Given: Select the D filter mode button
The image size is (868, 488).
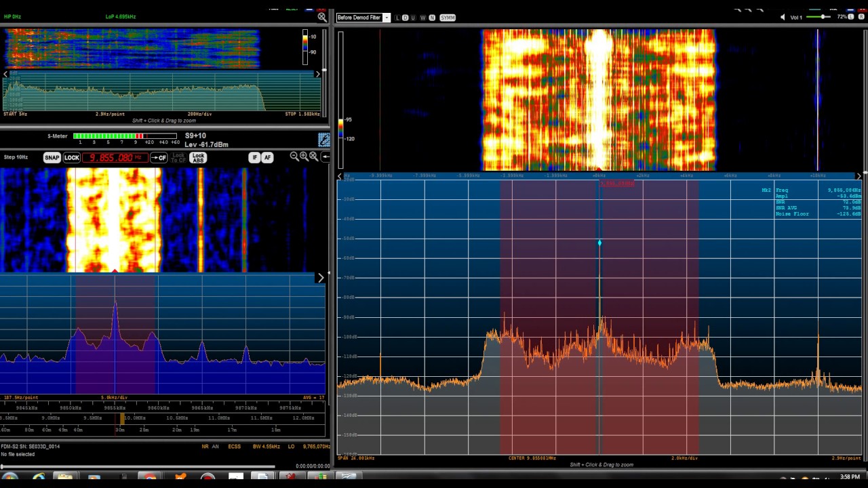Looking at the screenshot, I should pos(406,18).
